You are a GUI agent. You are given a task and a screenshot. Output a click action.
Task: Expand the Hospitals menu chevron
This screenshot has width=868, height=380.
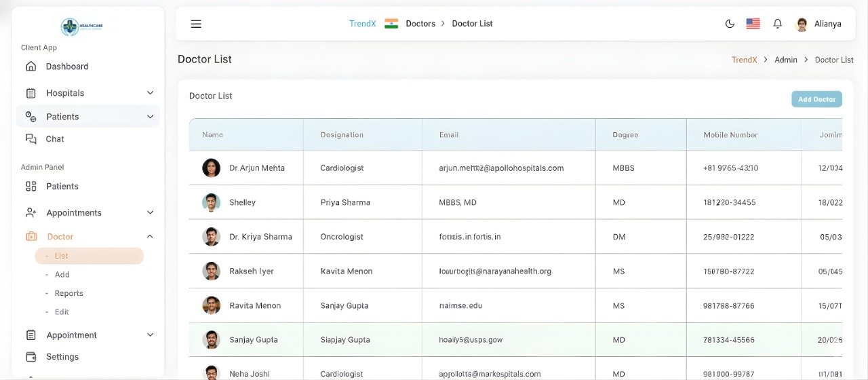point(150,93)
